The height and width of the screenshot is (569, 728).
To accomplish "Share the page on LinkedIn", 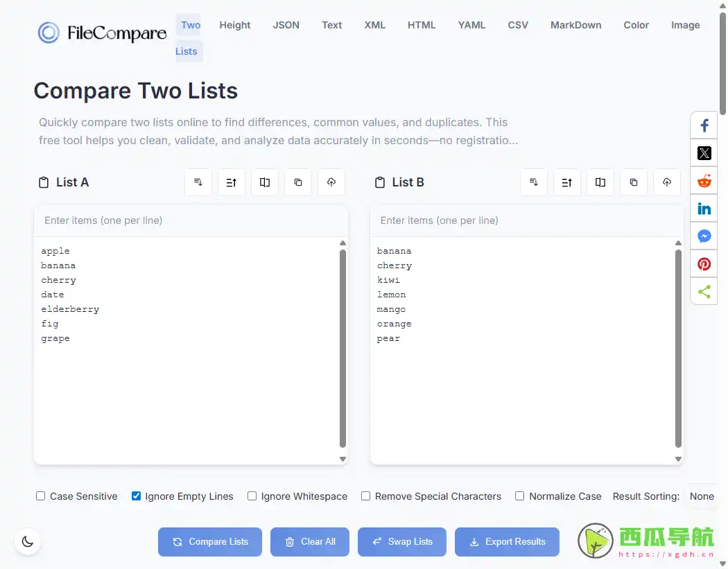I will click(x=704, y=208).
